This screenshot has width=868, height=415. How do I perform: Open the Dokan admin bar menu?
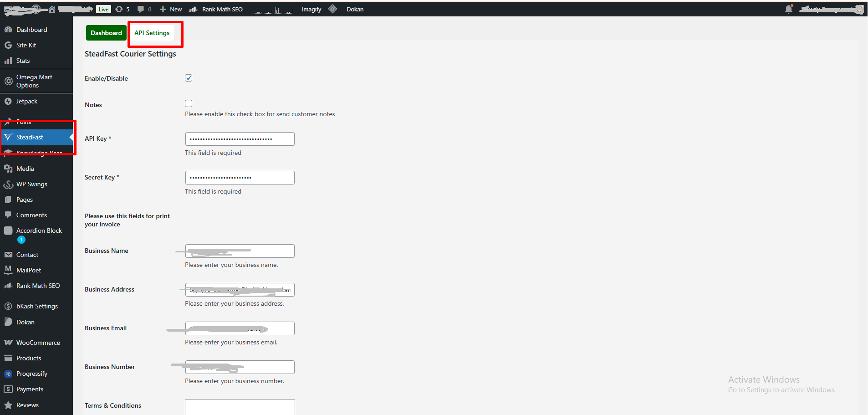pyautogui.click(x=354, y=9)
